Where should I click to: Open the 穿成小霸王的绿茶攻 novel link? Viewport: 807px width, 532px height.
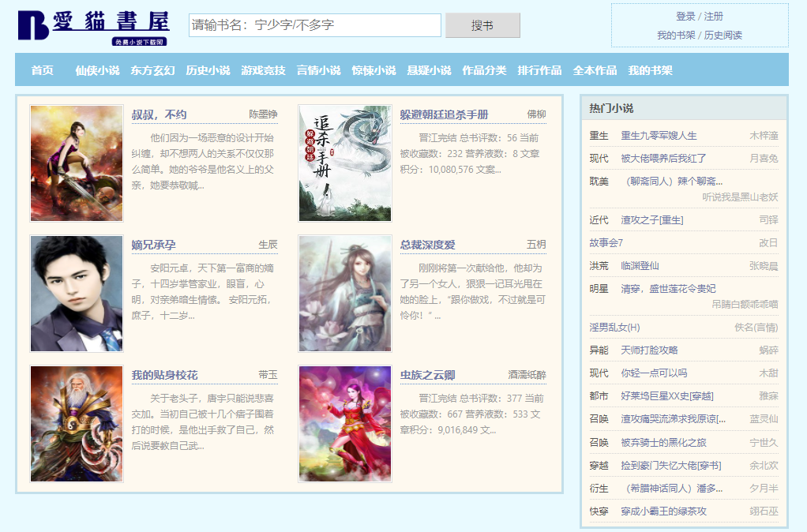click(663, 511)
